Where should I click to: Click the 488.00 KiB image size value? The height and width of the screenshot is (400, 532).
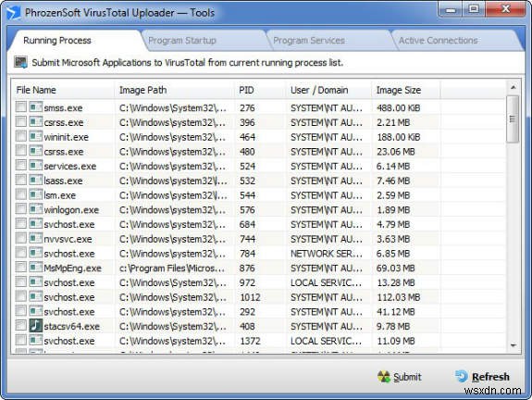399,108
